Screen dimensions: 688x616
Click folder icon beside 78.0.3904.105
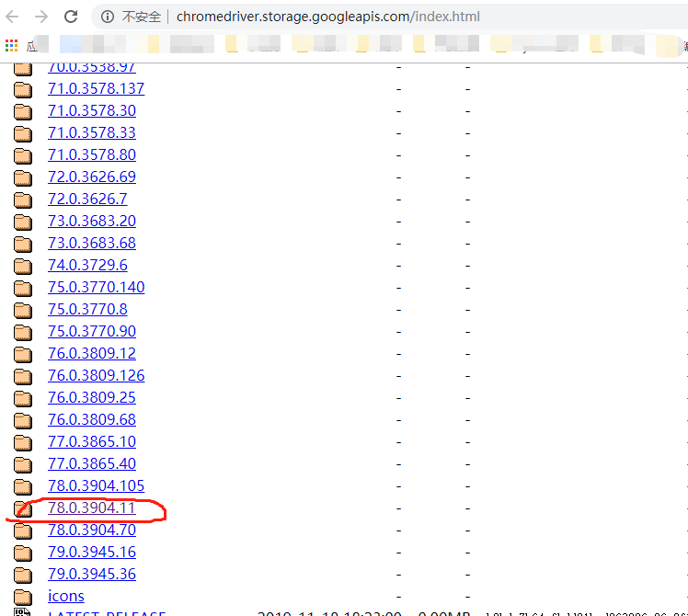23,486
